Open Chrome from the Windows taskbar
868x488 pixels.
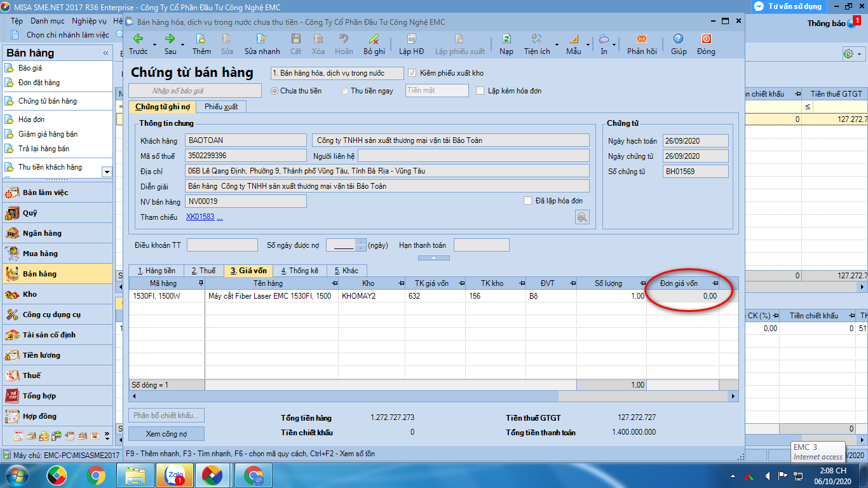(96, 475)
